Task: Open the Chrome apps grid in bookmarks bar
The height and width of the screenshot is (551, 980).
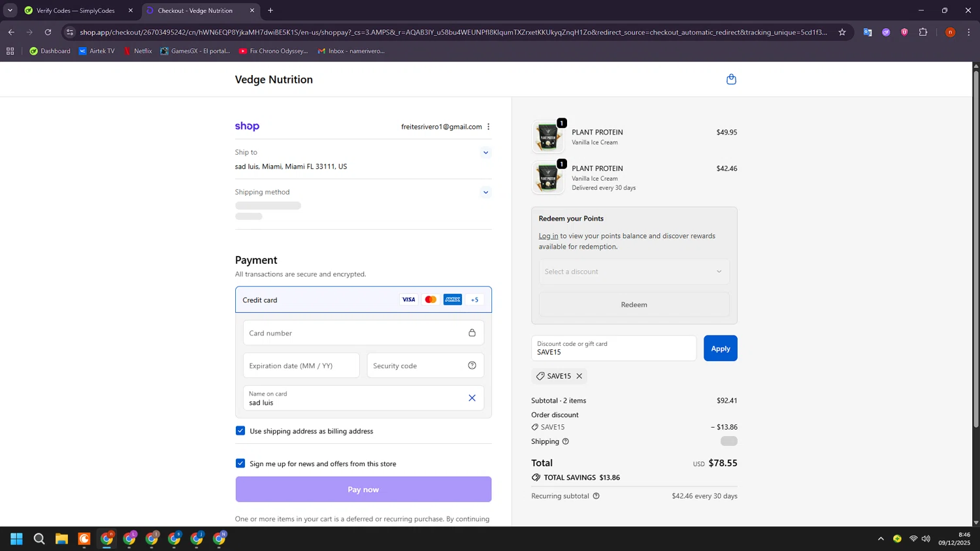Action: [x=10, y=51]
